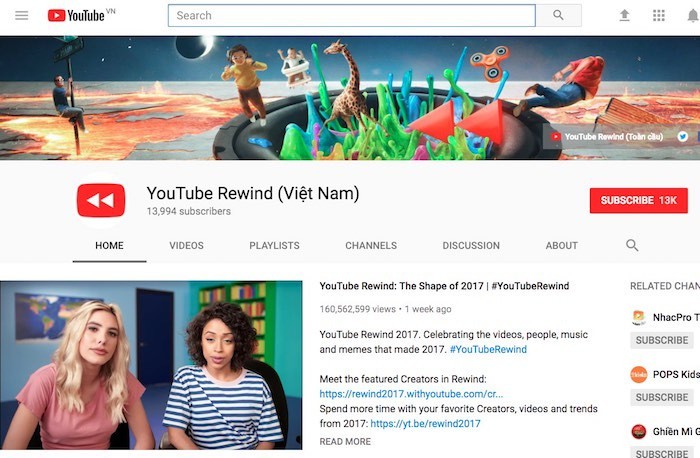Open the hamburger guide menu
The height and width of the screenshot is (458, 700).
point(21,16)
